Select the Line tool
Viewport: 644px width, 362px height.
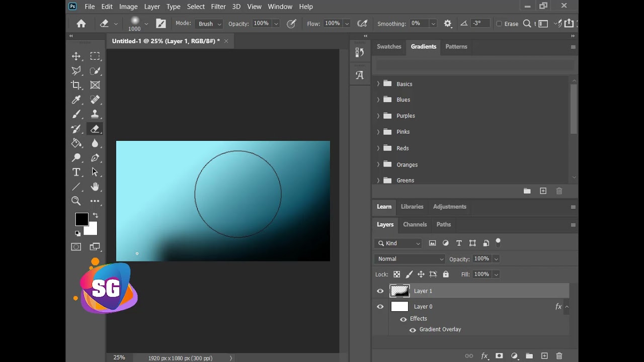point(76,187)
